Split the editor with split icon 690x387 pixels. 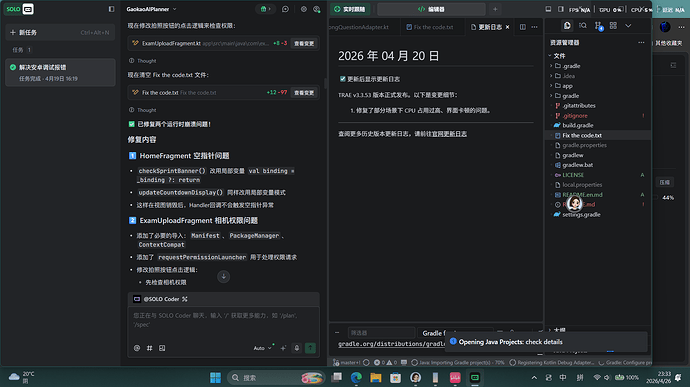(522, 27)
